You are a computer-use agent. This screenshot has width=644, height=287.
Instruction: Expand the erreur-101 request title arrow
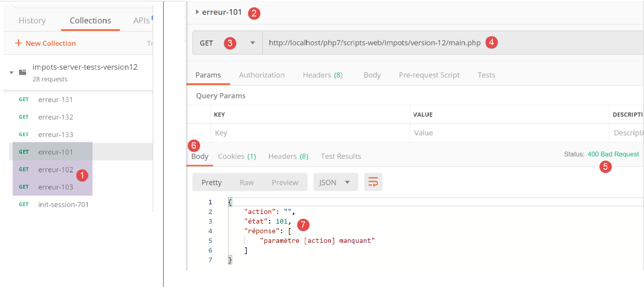pos(197,12)
